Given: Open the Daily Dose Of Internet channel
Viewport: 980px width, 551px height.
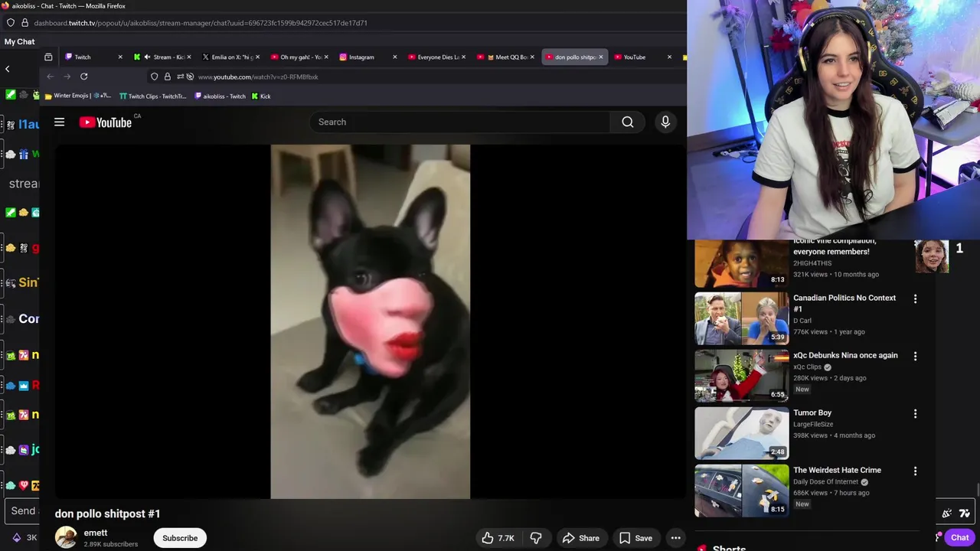Looking at the screenshot, I should (x=825, y=482).
